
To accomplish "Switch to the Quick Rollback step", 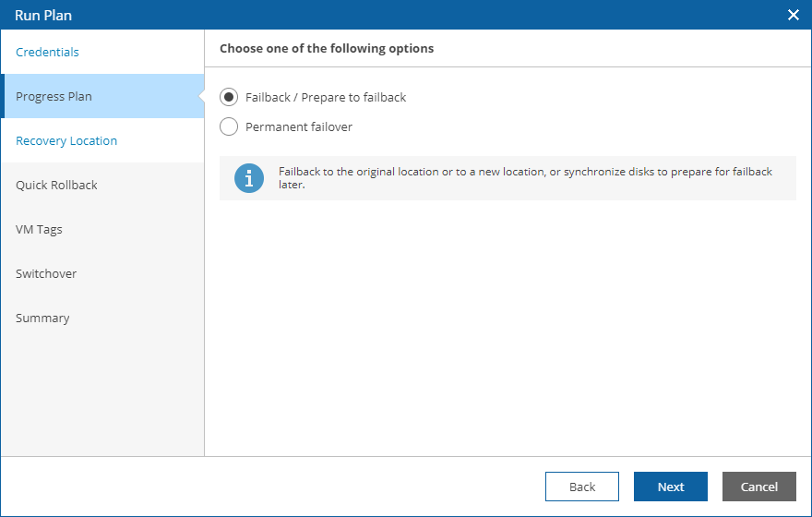I will pos(56,185).
